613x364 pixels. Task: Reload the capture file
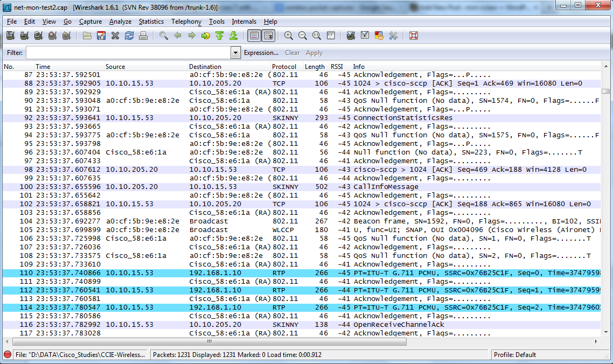click(129, 36)
